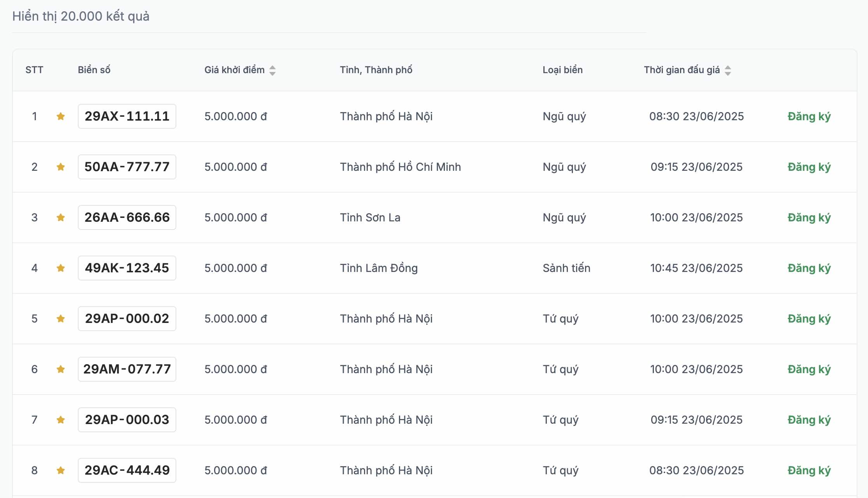The width and height of the screenshot is (868, 498).
Task: Click Đăng ký in the Sảnh tiến row
Action: point(809,268)
